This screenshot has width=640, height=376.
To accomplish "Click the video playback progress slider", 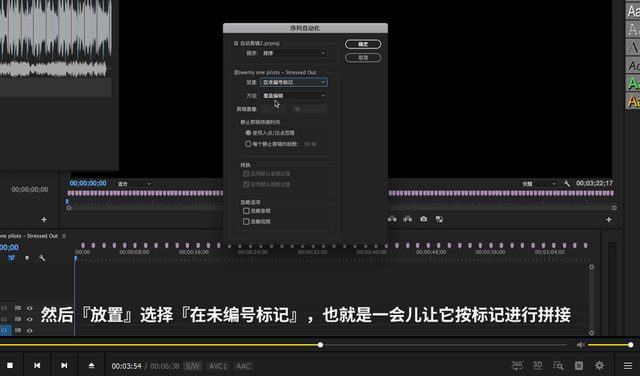I will tap(283, 345).
